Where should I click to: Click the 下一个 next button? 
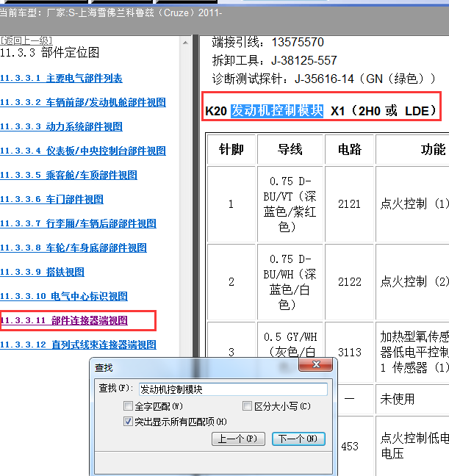[x=298, y=439]
